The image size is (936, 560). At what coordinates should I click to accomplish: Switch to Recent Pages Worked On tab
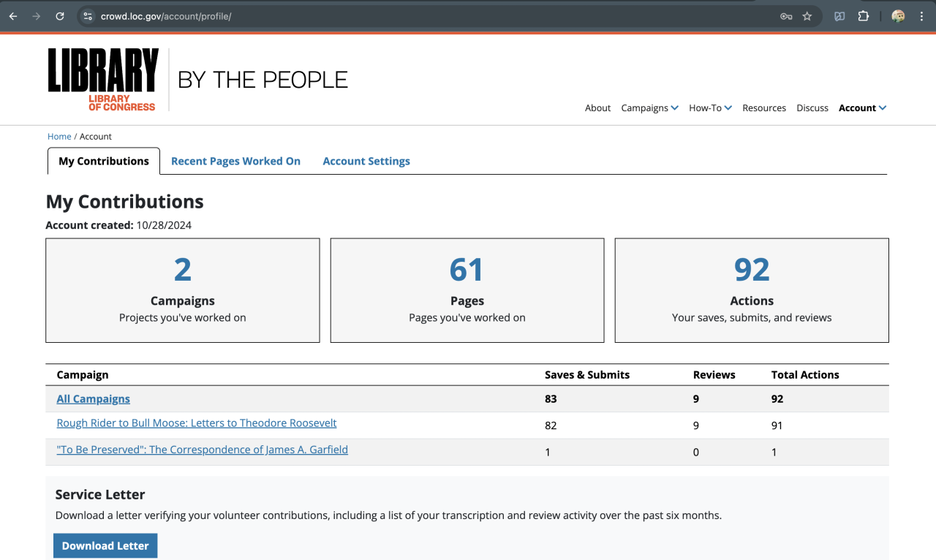tap(235, 161)
